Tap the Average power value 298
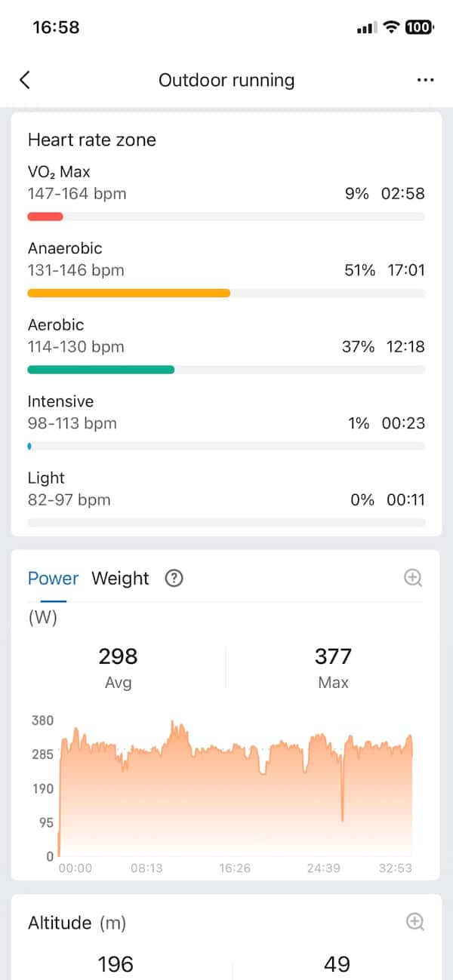 click(x=118, y=656)
